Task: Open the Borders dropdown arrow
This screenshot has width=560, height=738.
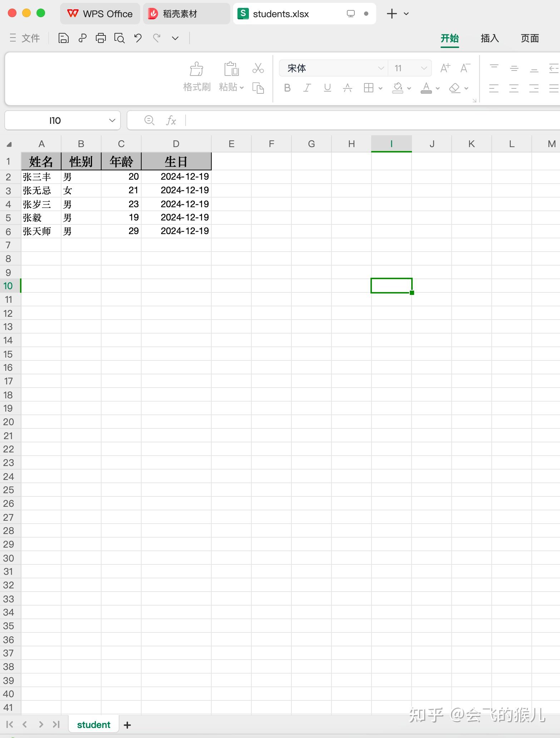Action: coord(380,88)
